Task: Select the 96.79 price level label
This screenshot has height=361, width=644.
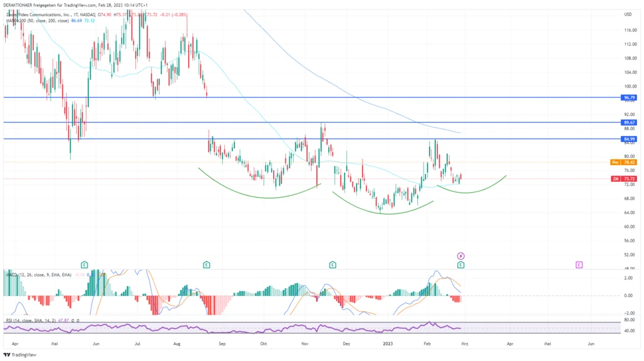Action: click(629, 98)
